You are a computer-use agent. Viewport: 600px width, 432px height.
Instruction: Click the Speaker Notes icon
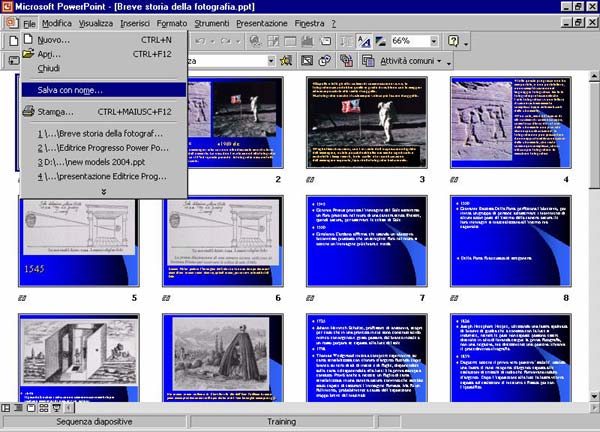click(368, 60)
